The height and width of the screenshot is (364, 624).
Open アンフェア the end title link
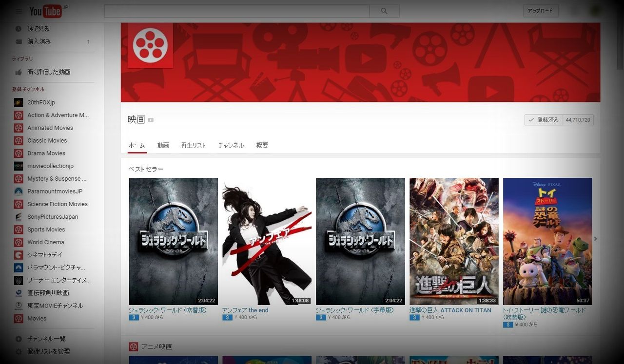pyautogui.click(x=245, y=310)
